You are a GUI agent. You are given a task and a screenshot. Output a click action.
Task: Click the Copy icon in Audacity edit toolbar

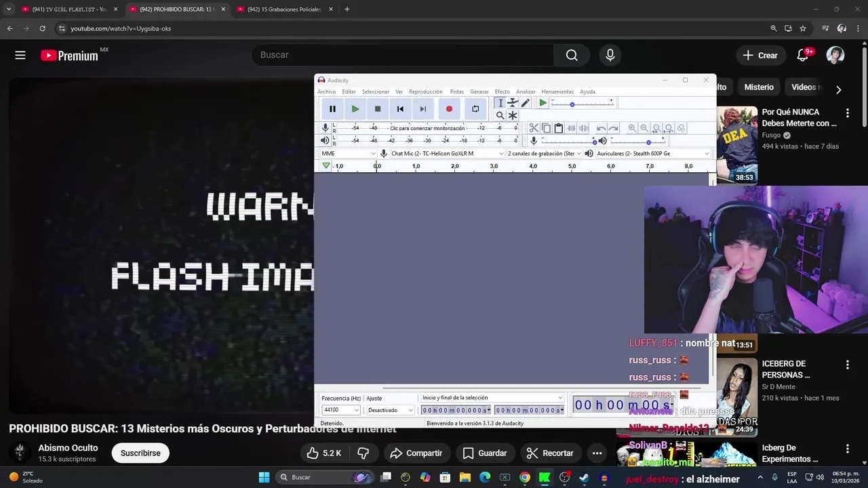click(546, 128)
